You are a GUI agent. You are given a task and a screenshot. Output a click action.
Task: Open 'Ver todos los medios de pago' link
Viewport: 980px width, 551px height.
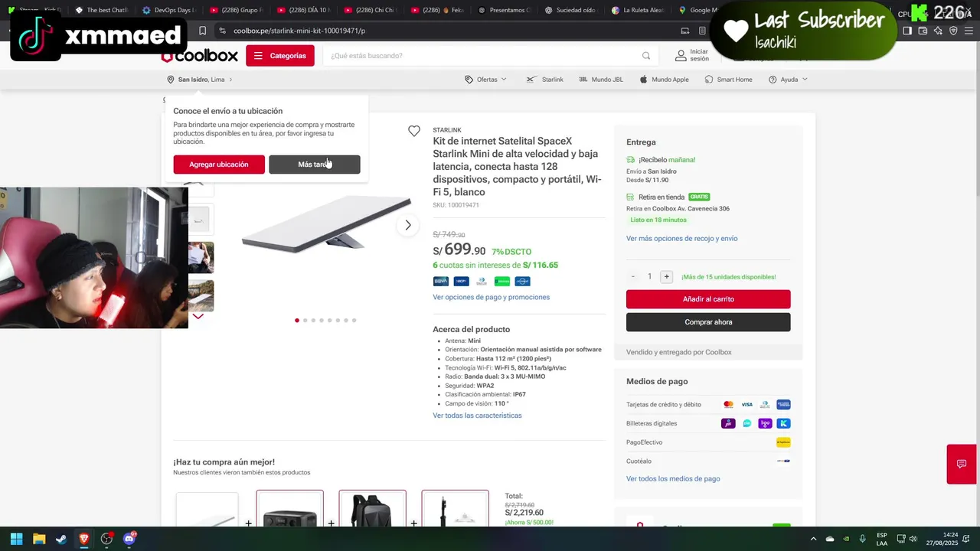673,479
